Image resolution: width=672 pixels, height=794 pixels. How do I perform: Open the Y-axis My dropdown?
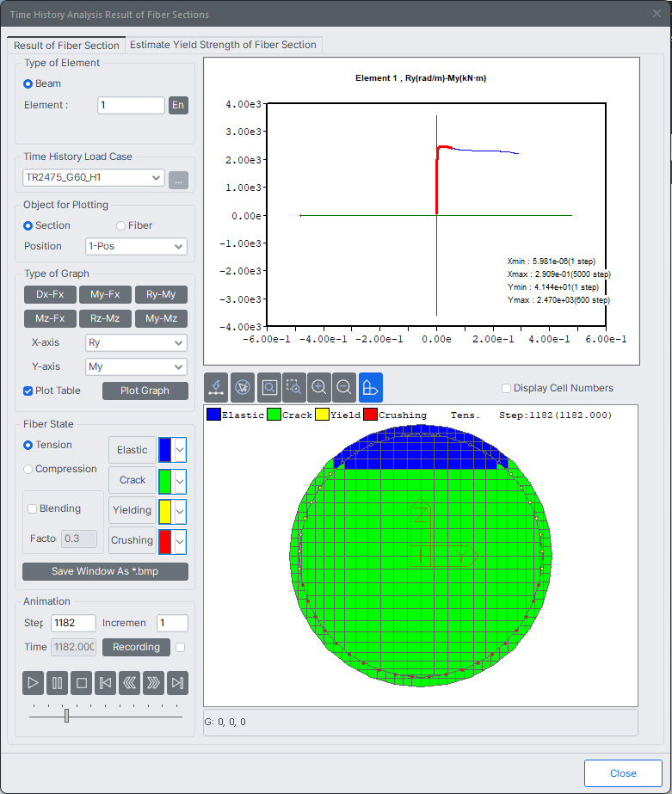136,366
